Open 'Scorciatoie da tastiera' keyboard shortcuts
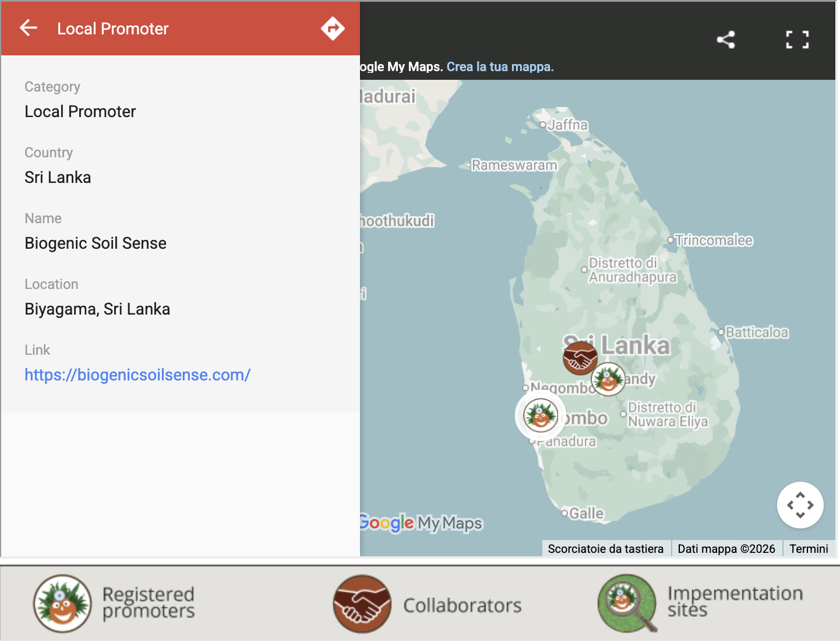The width and height of the screenshot is (840, 642). click(x=605, y=549)
